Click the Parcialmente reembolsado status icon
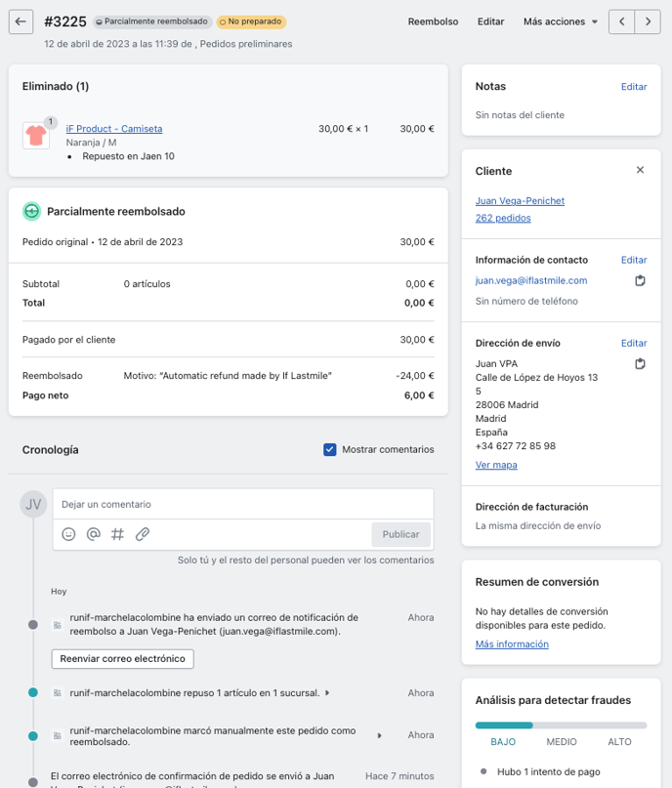The image size is (672, 788). pyautogui.click(x=31, y=211)
